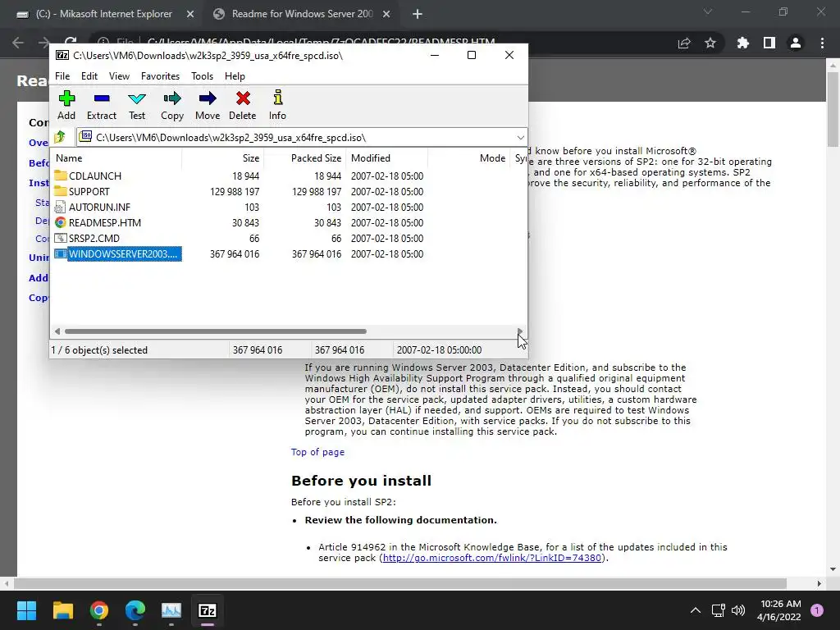Screen dimensions: 840x630
Task: Select the CDLAUNCH folder
Action: point(88,176)
